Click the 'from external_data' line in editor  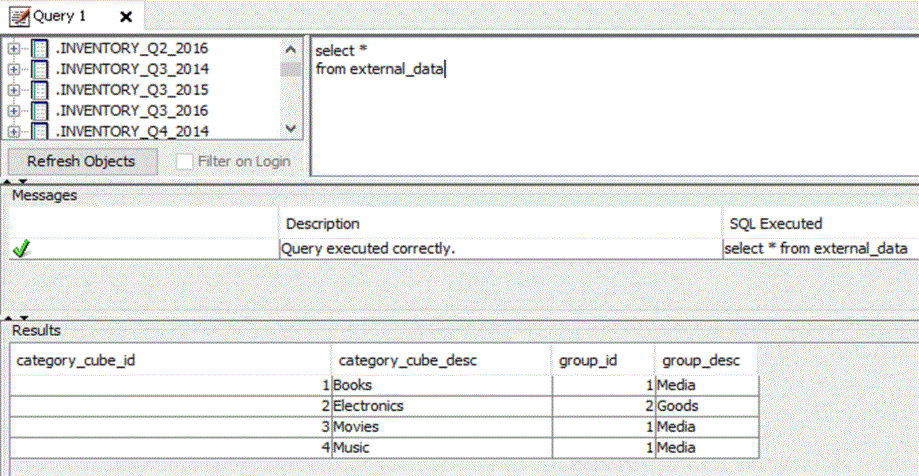tap(380, 69)
